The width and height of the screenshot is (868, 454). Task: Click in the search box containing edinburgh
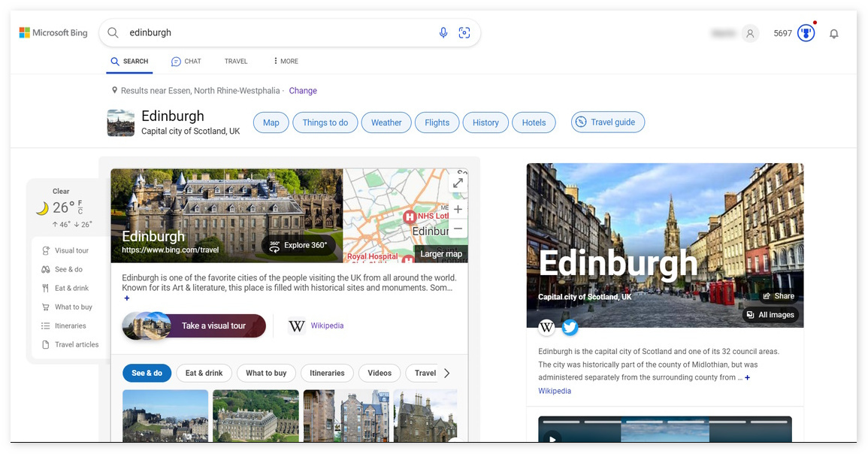pyautogui.click(x=278, y=32)
